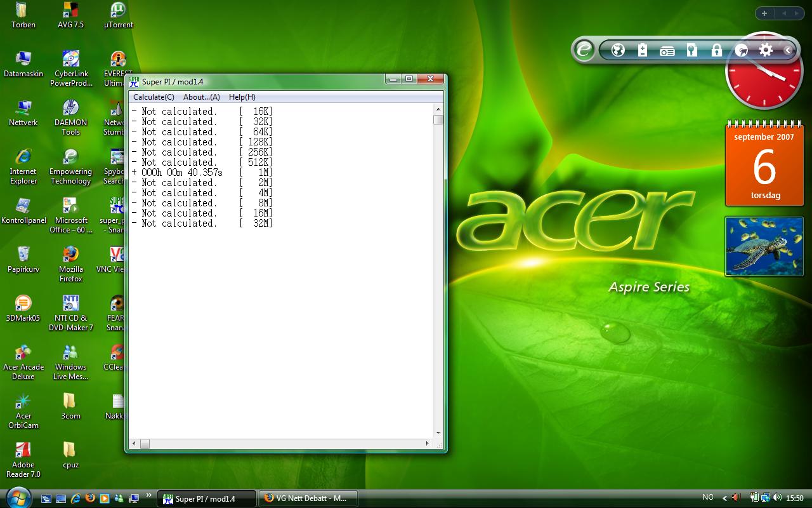
Task: Open the cpuz folder on desktop
Action: pos(70,456)
